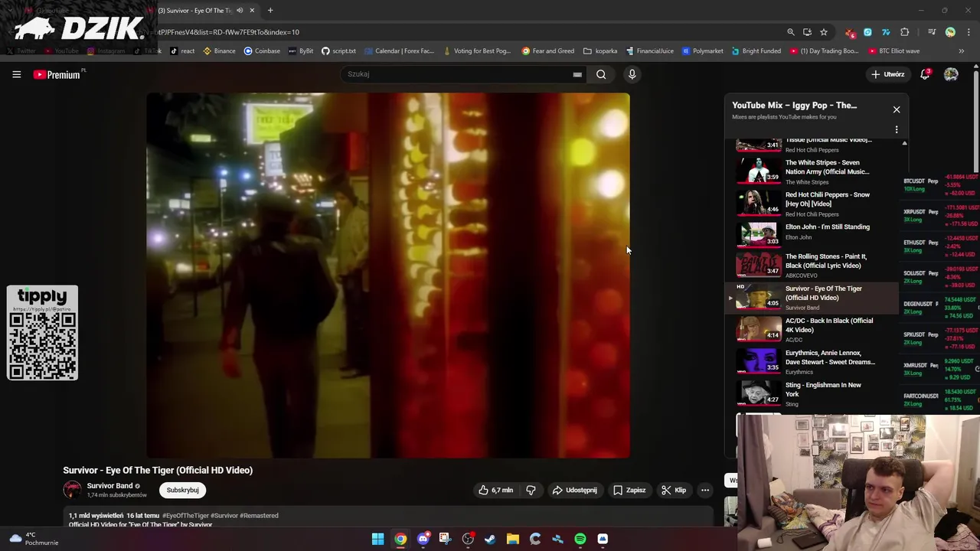The image size is (980, 551).
Task: Mute the Survivor tab audio icon
Action: 240,11
